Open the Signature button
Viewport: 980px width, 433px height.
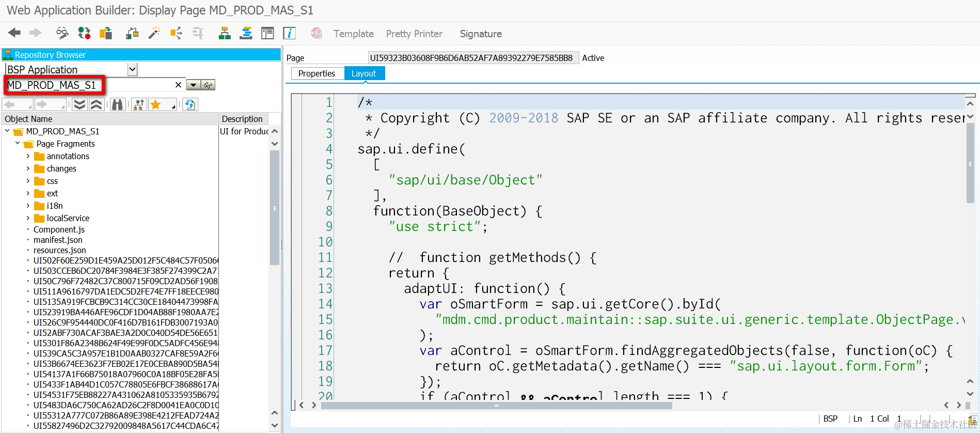pyautogui.click(x=481, y=34)
